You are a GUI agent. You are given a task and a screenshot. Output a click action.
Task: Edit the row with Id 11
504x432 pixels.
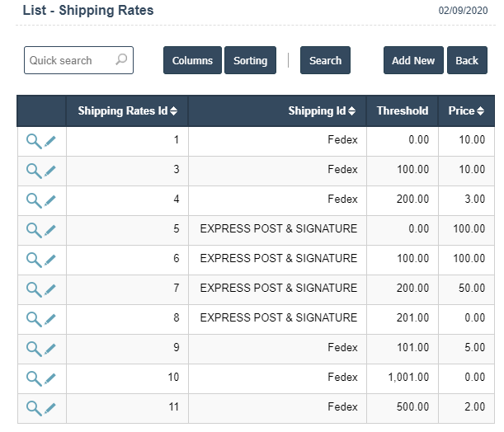(x=50, y=408)
